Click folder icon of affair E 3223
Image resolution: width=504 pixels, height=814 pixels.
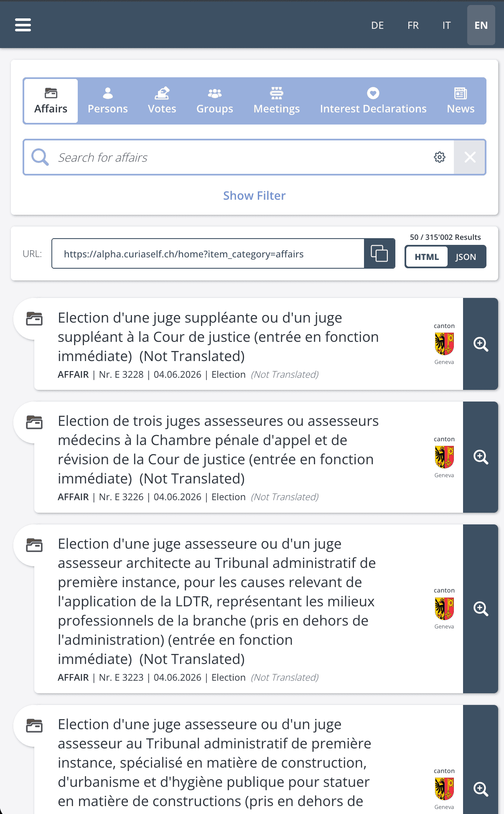click(34, 545)
